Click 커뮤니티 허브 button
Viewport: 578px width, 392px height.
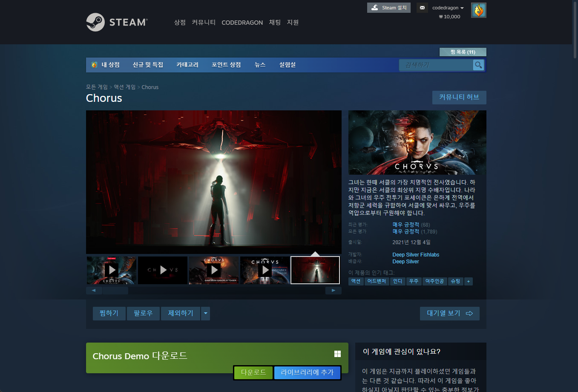tap(459, 97)
